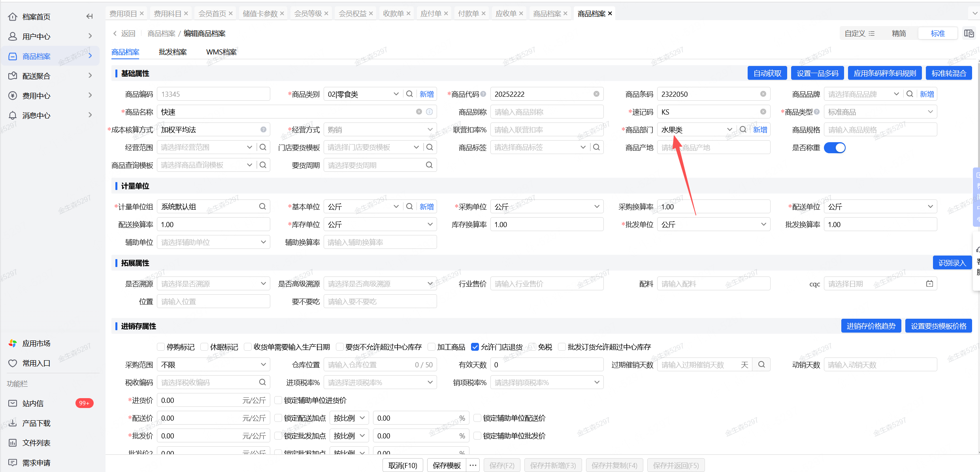
Task: Check the 停购标记 checkbox
Action: [161, 347]
